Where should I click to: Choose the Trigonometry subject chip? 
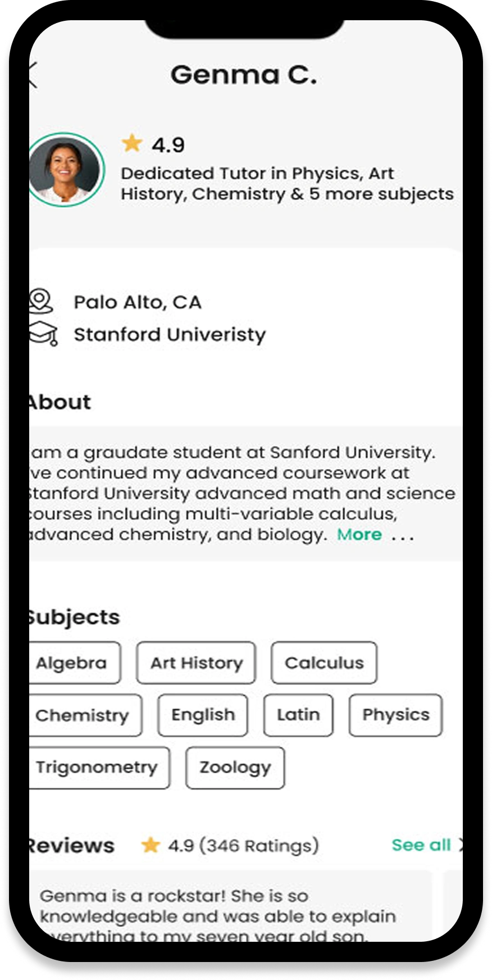click(97, 768)
